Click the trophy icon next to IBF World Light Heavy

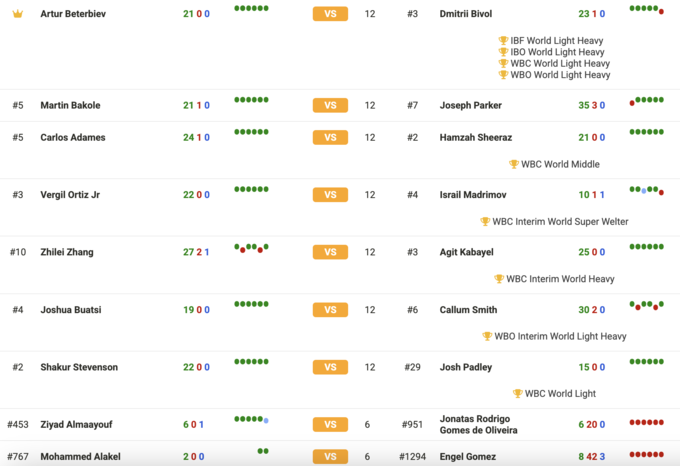pos(503,41)
